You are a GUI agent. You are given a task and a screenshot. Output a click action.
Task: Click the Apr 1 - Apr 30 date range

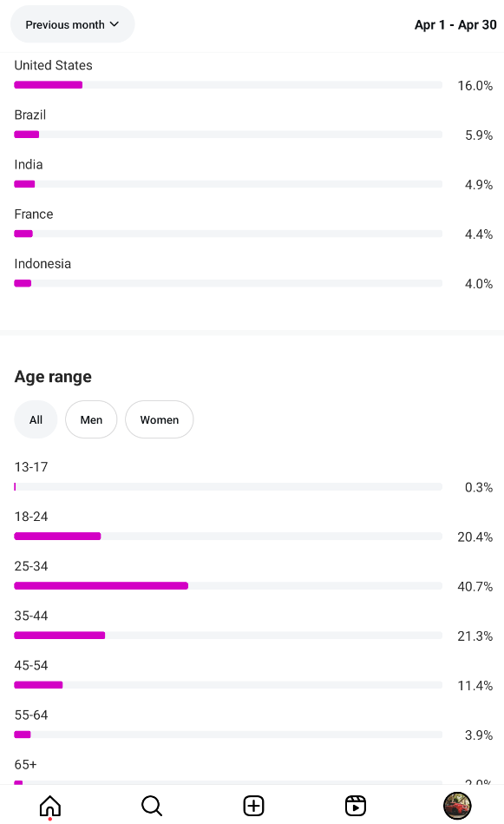coord(455,24)
